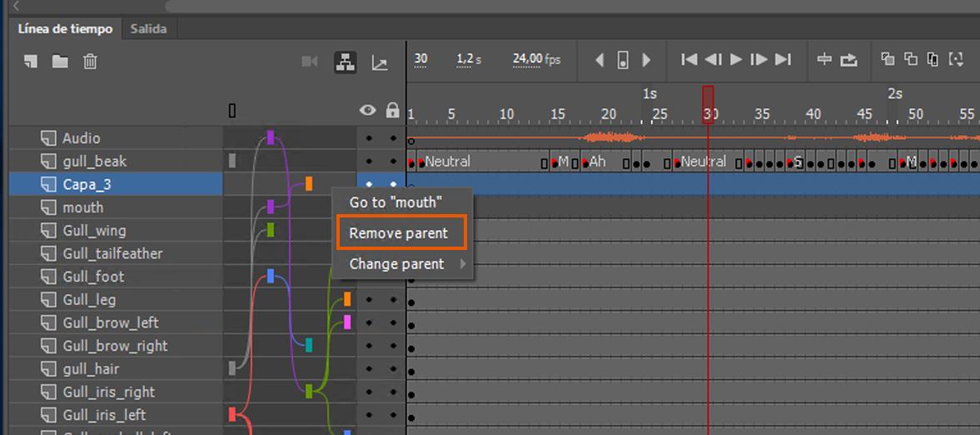Open the Change parent submenu
Viewport: 980px width, 435px height.
(403, 264)
